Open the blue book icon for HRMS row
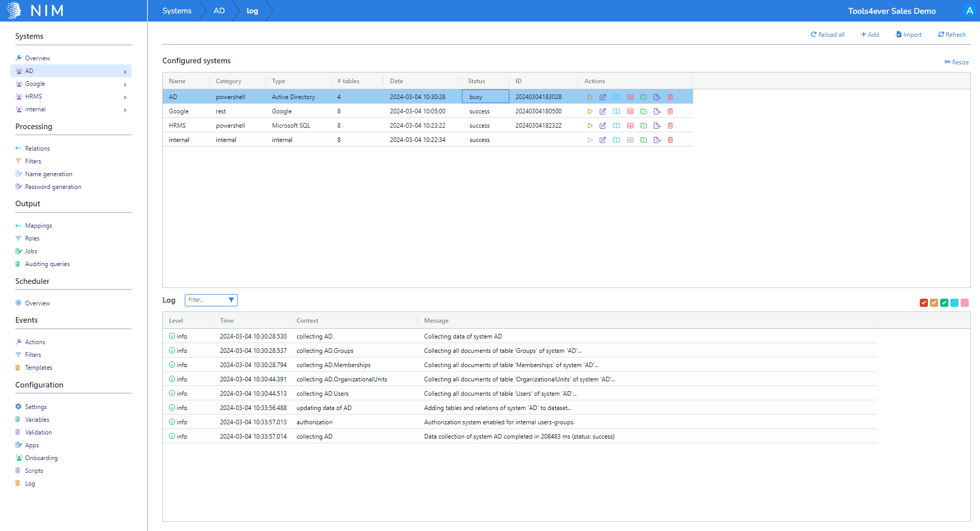This screenshot has height=531, width=980. click(x=617, y=125)
